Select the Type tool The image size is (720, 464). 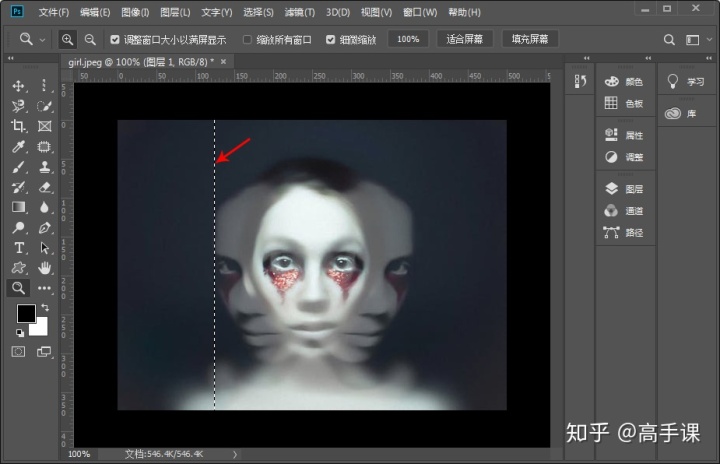[18, 248]
